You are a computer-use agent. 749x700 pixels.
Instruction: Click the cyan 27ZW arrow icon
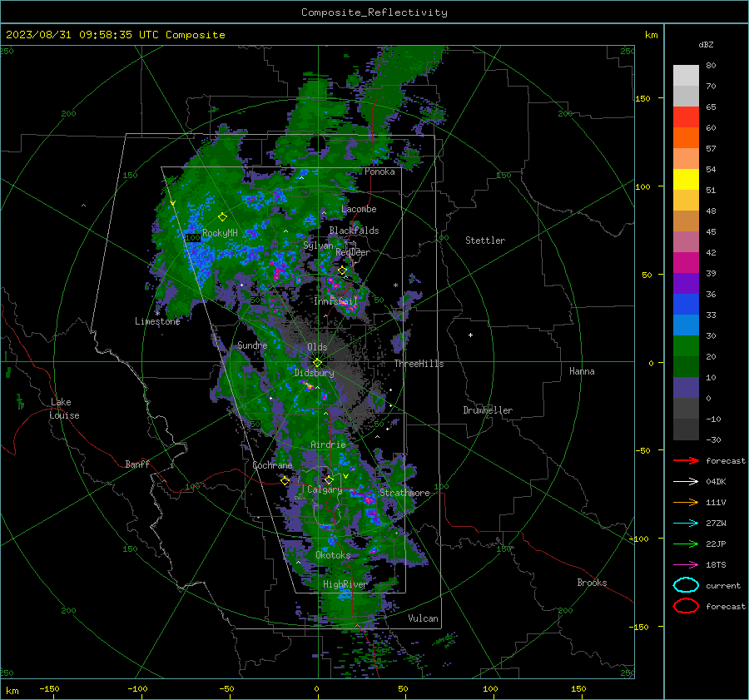click(686, 524)
